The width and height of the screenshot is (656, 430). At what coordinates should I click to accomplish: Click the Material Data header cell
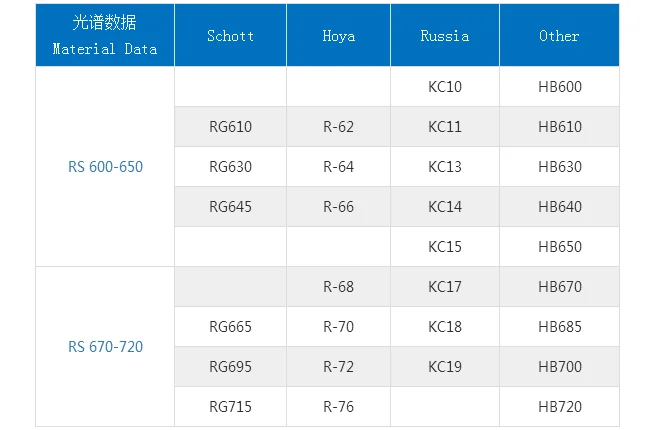tap(105, 36)
